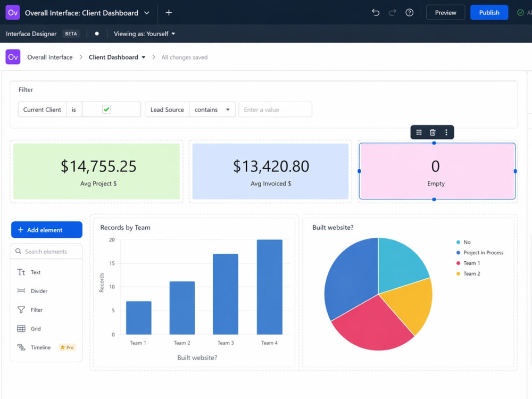Image resolution: width=532 pixels, height=399 pixels.
Task: Select the blue Avg Invoiced $ card
Action: coord(270,171)
